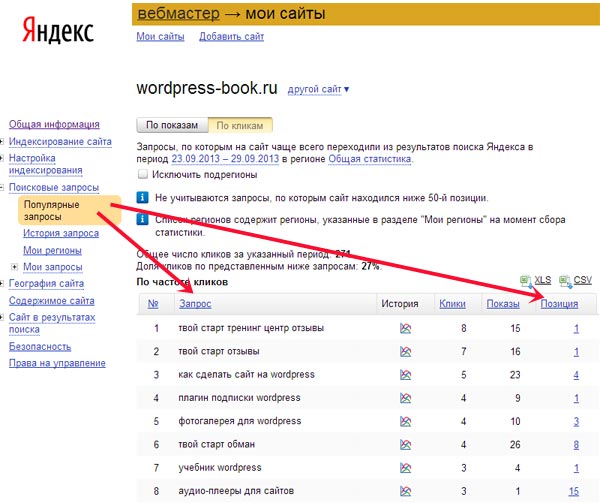Sort table by '№' column

coord(153,304)
